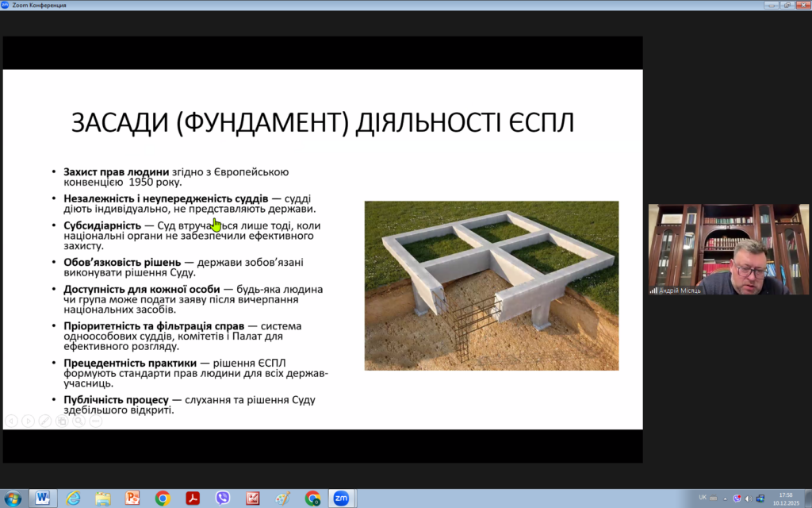The image size is (812, 508).
Task: Switch to Microsoft Word in taskbar
Action: click(43, 498)
